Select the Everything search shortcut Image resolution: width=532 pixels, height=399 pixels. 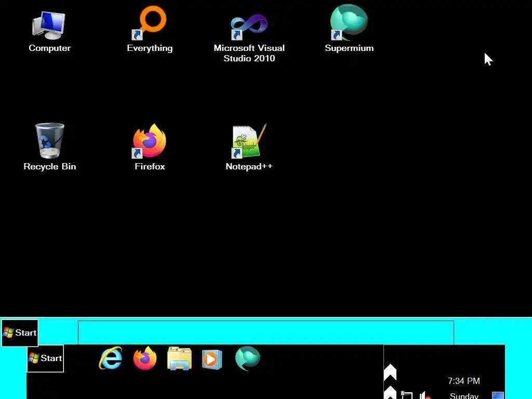(150, 30)
